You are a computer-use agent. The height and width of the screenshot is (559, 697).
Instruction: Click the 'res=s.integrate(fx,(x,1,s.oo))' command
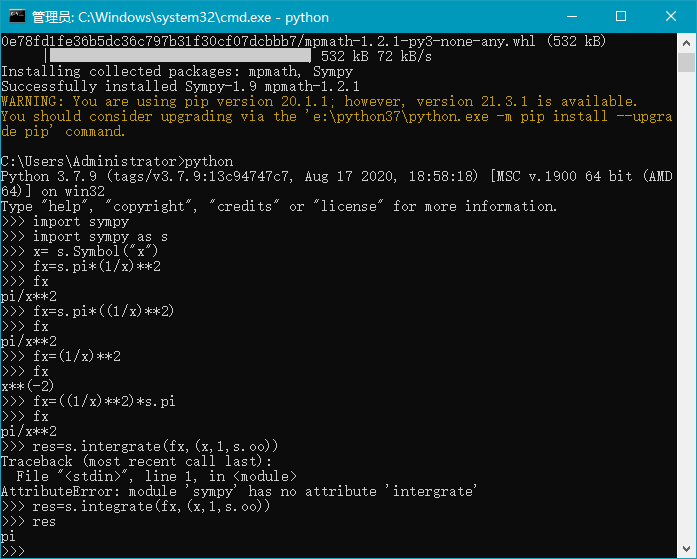151,507
